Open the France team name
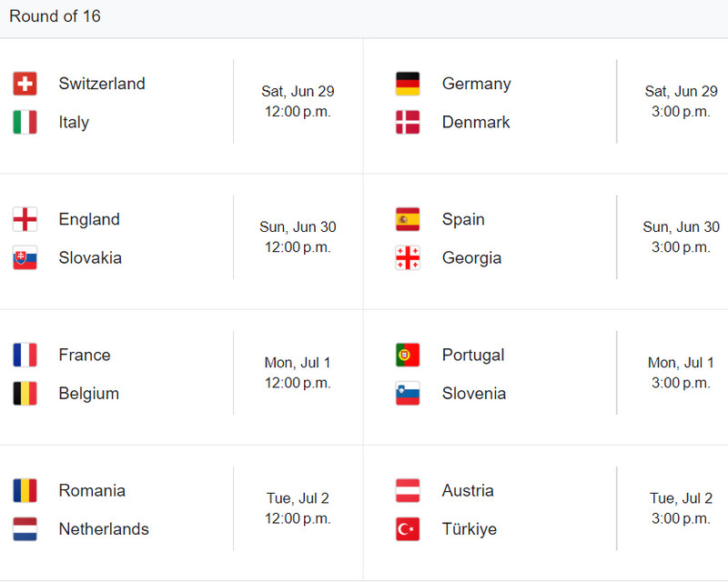728x582 pixels. [x=85, y=355]
